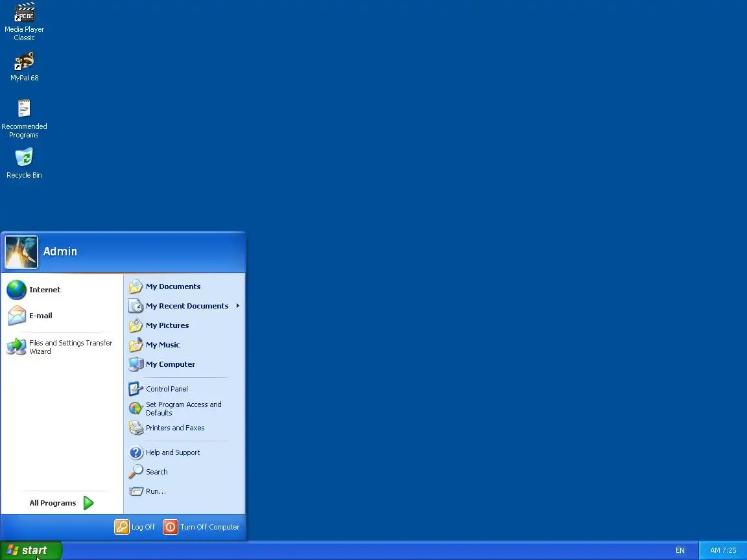The width and height of the screenshot is (747, 560).
Task: Click the My Pictures folder icon
Action: coord(136,325)
